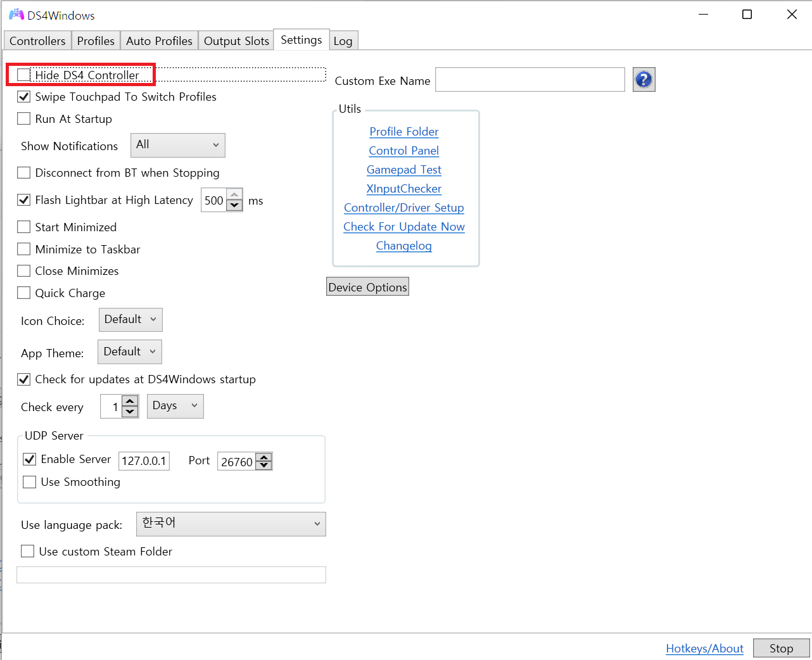This screenshot has width=812, height=660.
Task: Maximize the DS4Windows window
Action: click(747, 15)
